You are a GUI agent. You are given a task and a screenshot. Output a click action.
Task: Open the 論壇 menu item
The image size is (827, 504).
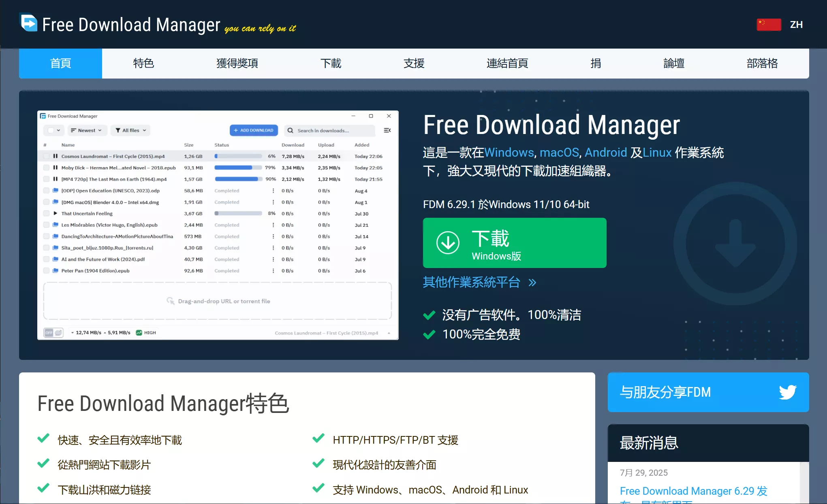pyautogui.click(x=673, y=63)
